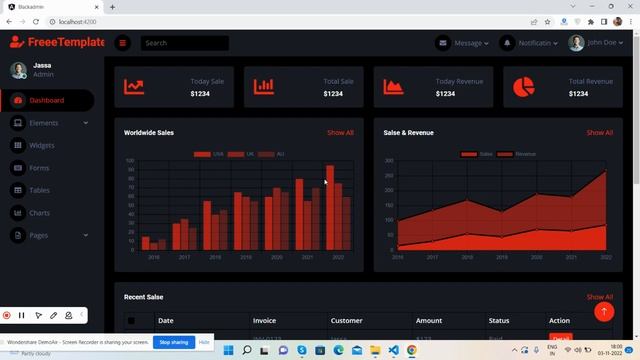
Task: Check the select-all checkbox in table header
Action: pos(131,321)
